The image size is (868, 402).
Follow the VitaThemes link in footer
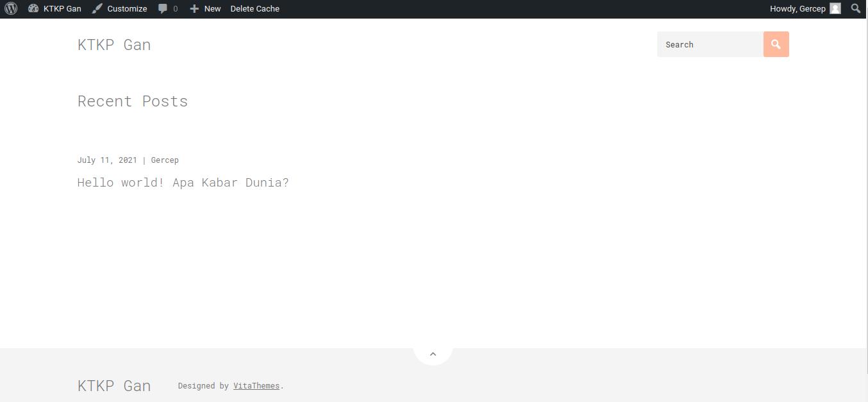pyautogui.click(x=256, y=386)
